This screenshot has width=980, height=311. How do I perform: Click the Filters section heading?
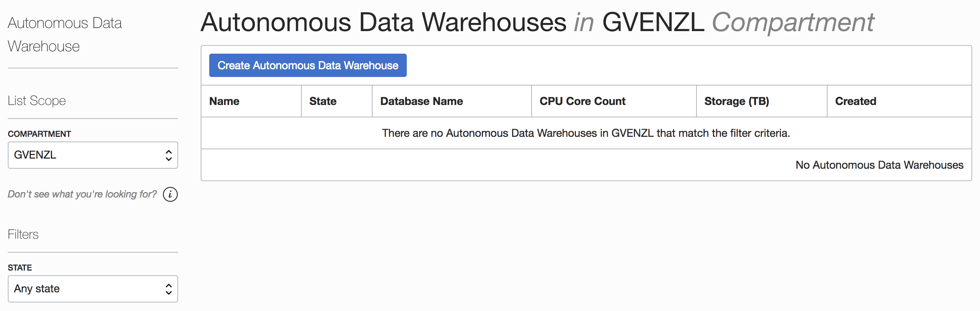pyautogui.click(x=23, y=234)
